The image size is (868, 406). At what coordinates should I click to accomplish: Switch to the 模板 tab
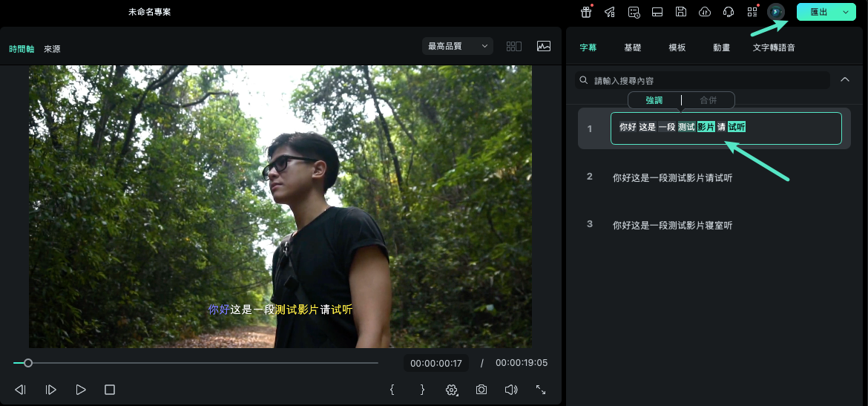point(677,48)
